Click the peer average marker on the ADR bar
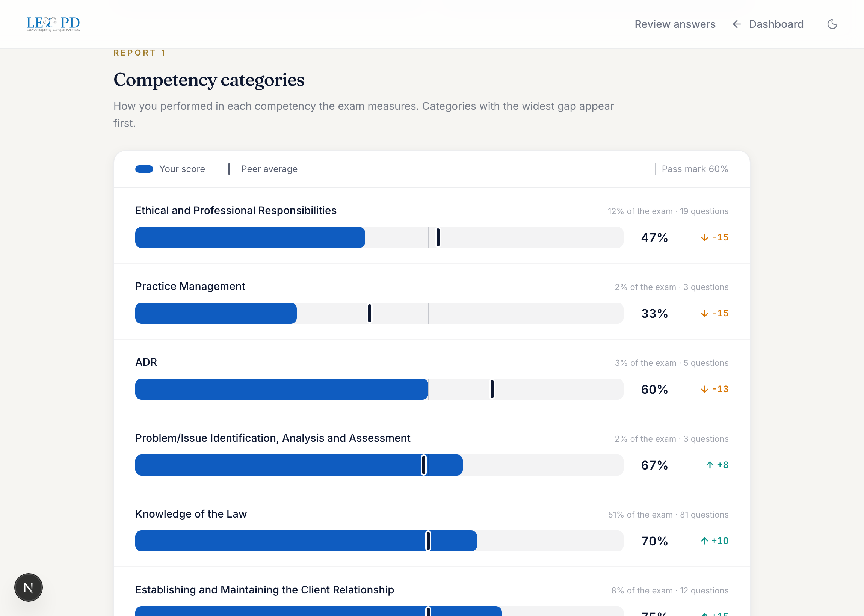 coord(492,389)
